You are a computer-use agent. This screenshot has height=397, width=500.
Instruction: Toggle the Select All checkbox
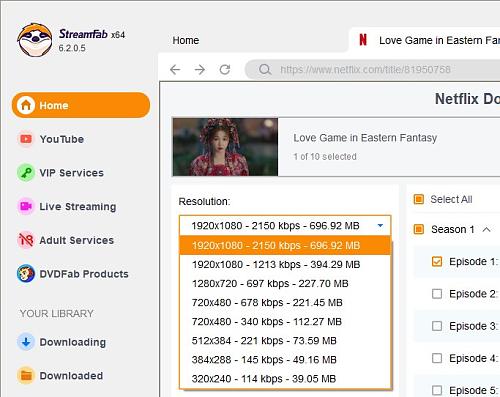(419, 199)
